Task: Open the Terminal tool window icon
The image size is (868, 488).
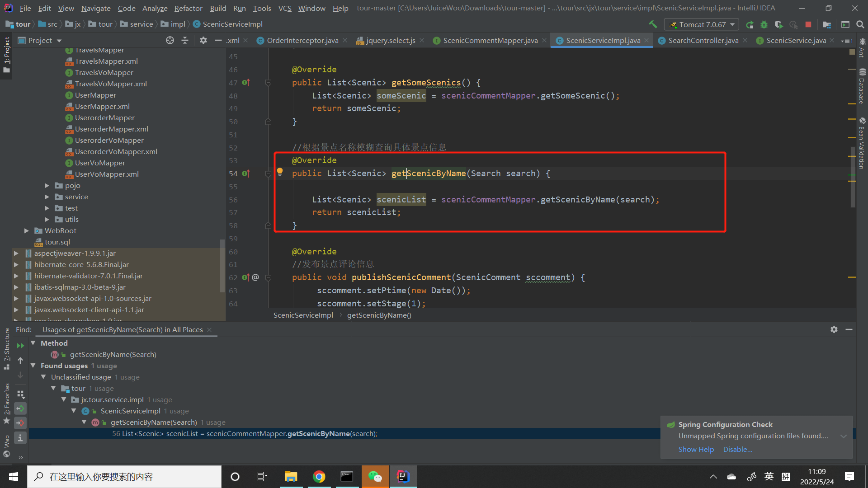Action: pyautogui.click(x=845, y=24)
